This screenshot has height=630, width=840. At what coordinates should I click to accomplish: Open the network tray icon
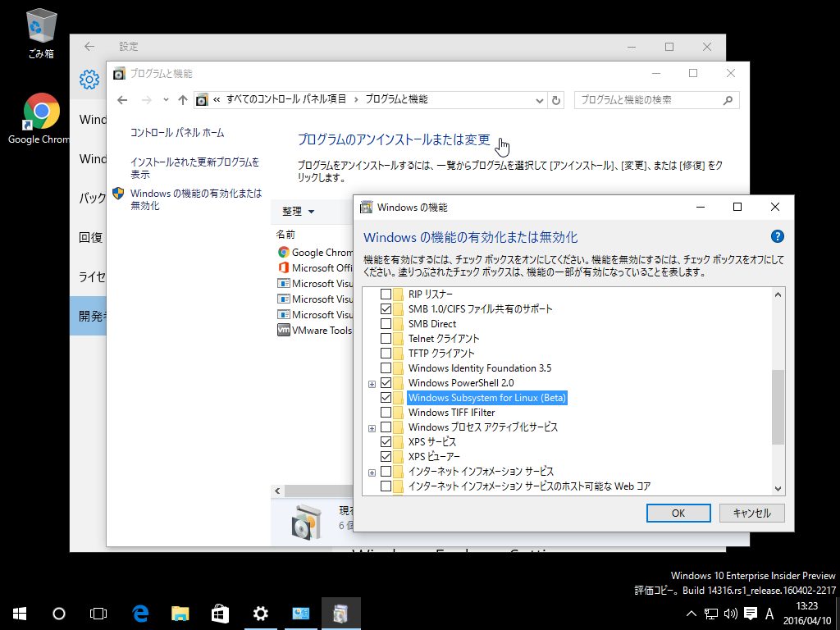pyautogui.click(x=711, y=614)
